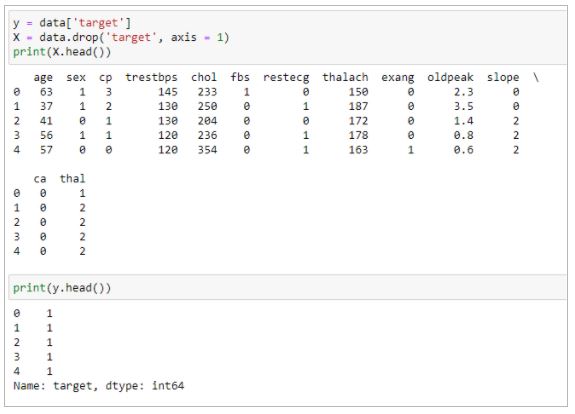The width and height of the screenshot is (575, 414).
Task: Click the exang column header
Action: [398, 78]
